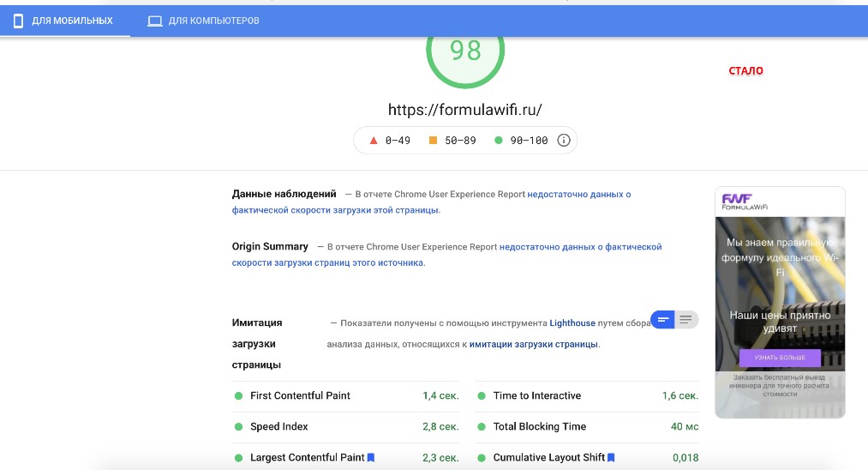Click the bookmark icon beside Largest Contentful Paint

pyautogui.click(x=371, y=458)
